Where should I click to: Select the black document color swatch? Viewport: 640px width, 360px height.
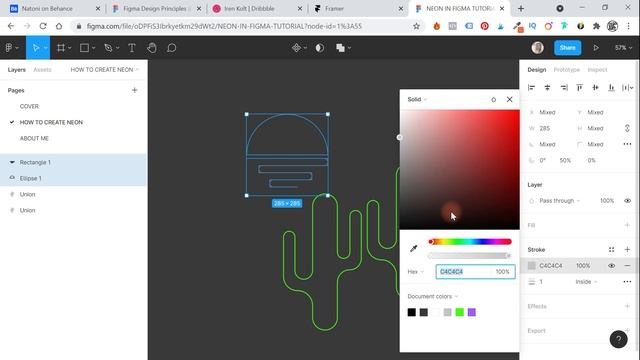pyautogui.click(x=411, y=312)
